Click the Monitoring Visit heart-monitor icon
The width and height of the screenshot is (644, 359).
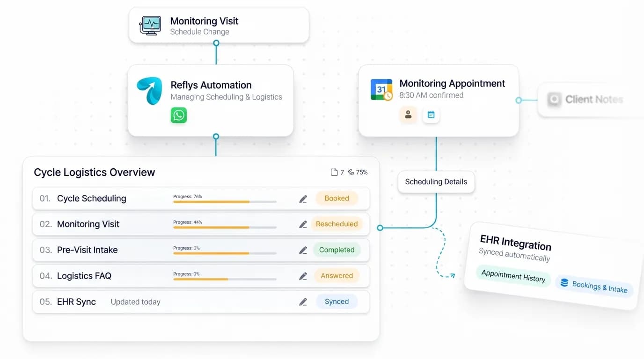pyautogui.click(x=150, y=26)
